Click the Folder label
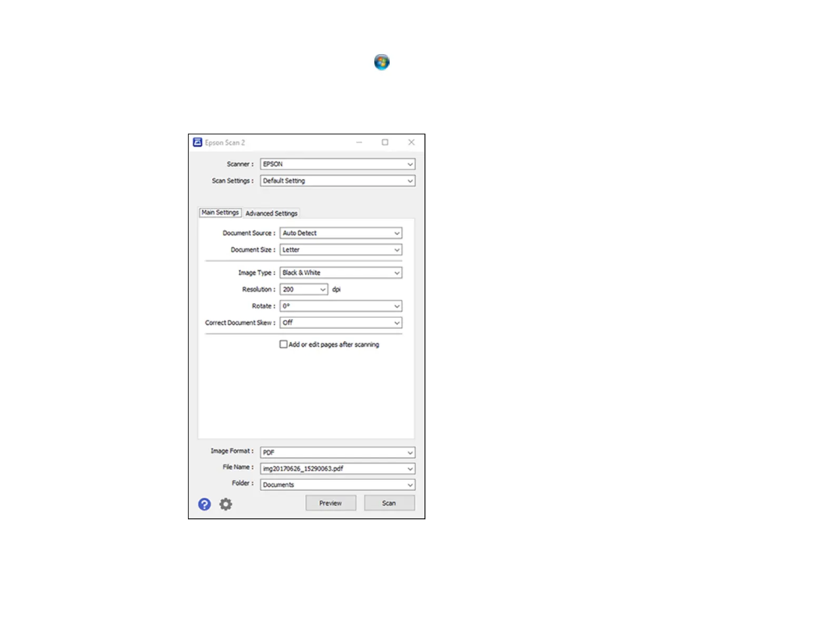Viewport: 834px width, 644px height. [x=243, y=483]
